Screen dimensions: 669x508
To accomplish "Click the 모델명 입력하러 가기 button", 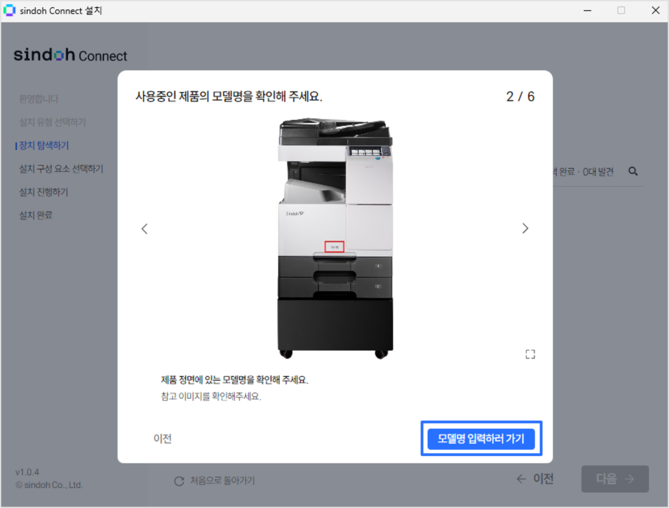I will 481,438.
